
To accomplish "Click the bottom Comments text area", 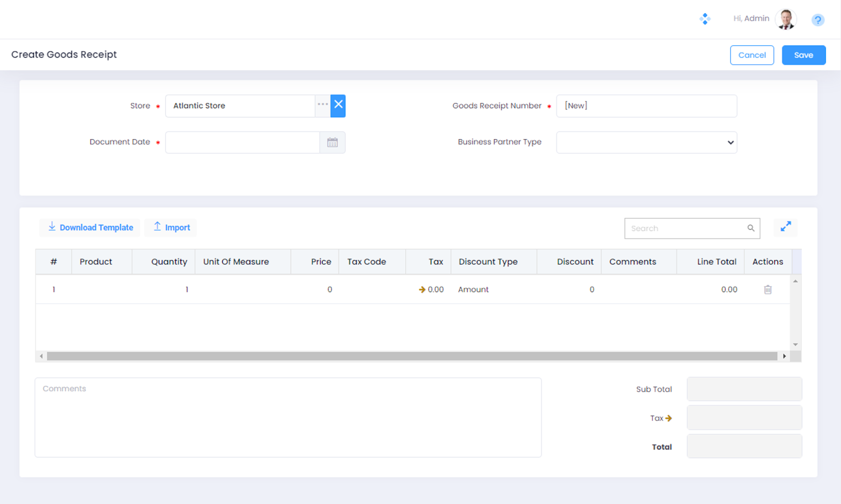I will click(288, 417).
